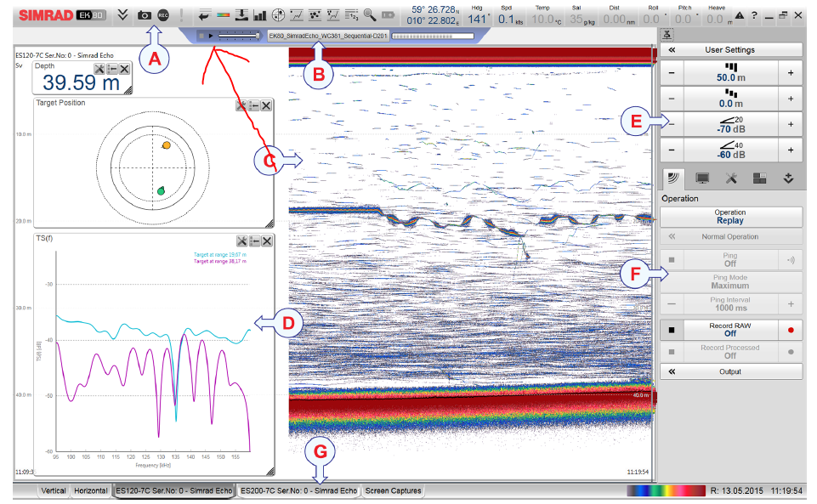The image size is (817, 504).
Task: Select the green target in Target Position
Action: (161, 191)
